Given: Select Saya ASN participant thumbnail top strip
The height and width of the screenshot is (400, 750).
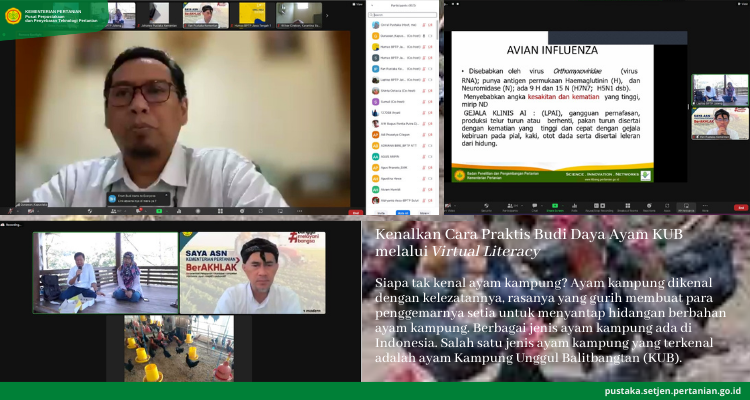Looking at the screenshot, I should (x=206, y=15).
